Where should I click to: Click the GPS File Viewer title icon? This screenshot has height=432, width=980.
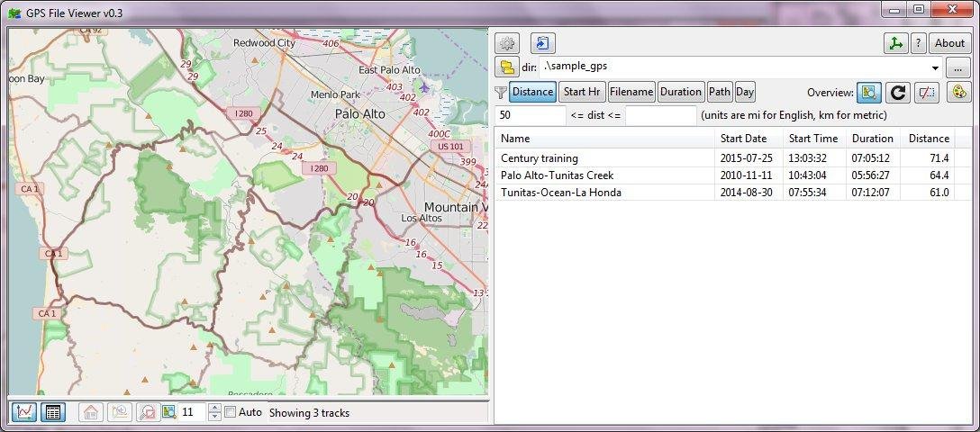coord(14,13)
